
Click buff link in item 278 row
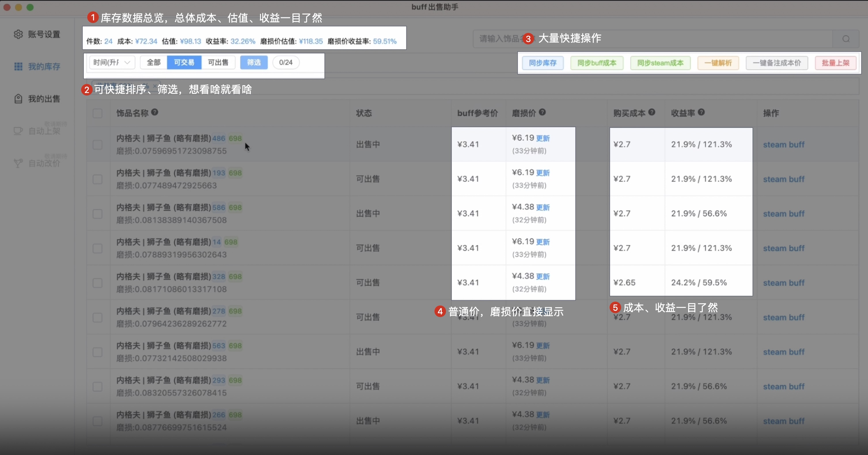(797, 317)
